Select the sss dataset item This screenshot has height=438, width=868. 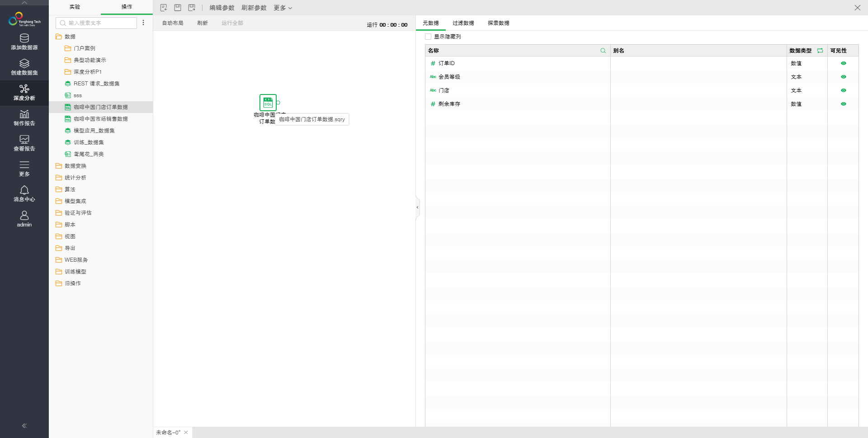[x=77, y=95]
